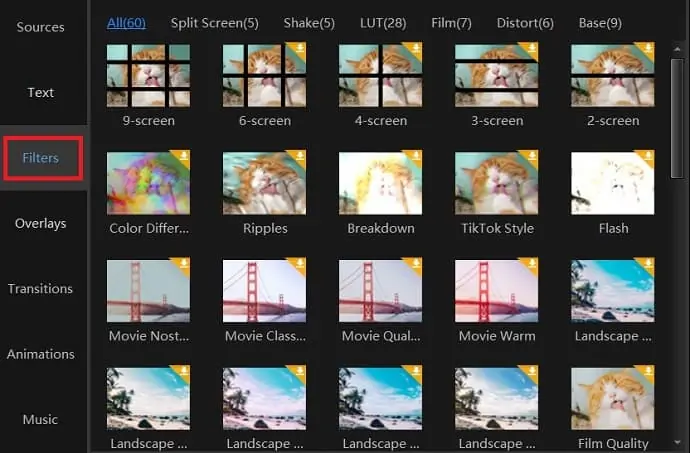The image size is (690, 453).
Task: Click the "9-screen" label text
Action: (x=148, y=121)
